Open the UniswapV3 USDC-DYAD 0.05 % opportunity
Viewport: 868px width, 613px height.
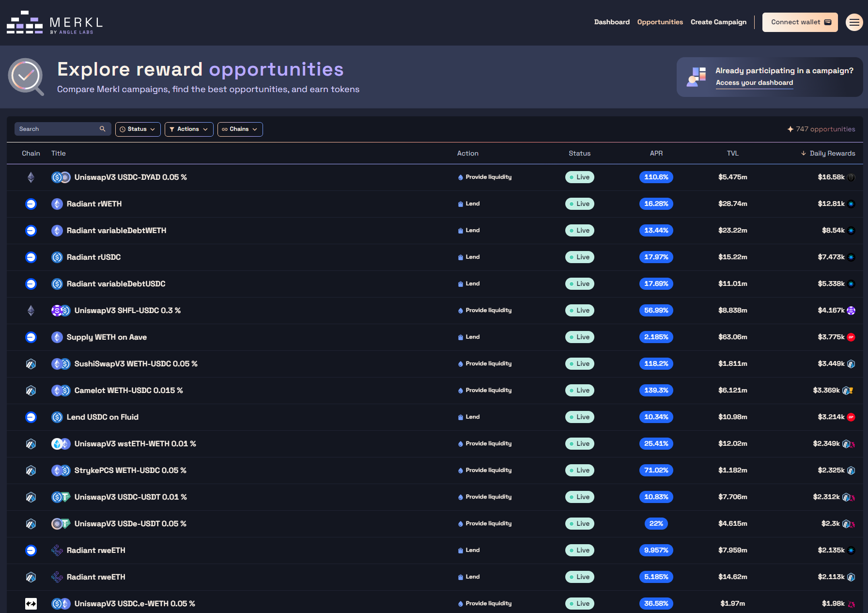point(131,177)
